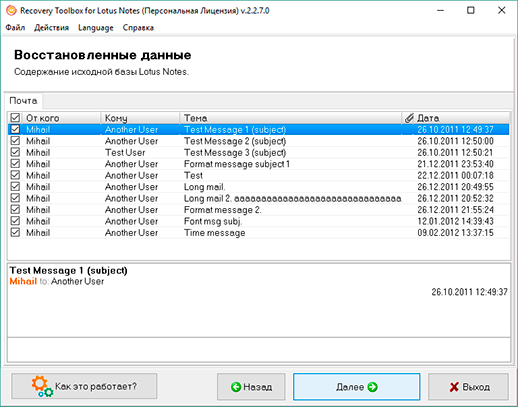Exit with the Выход button
Image resolution: width=518 pixels, height=407 pixels.
(468, 387)
